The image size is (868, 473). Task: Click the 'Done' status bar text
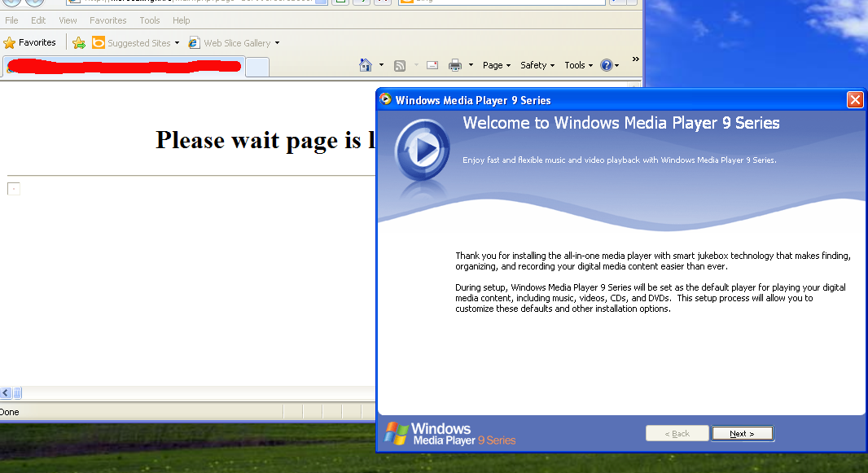coord(10,412)
